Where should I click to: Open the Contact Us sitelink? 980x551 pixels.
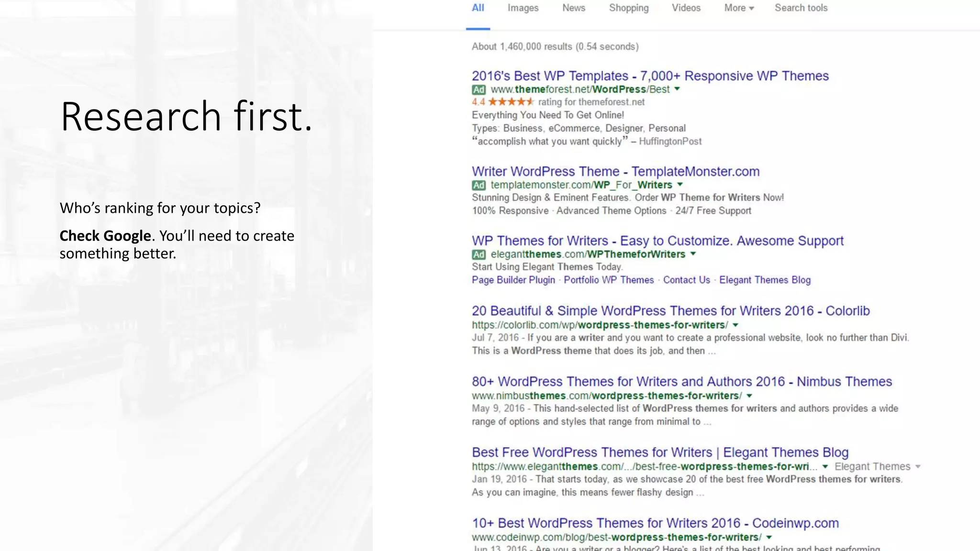[x=686, y=280]
